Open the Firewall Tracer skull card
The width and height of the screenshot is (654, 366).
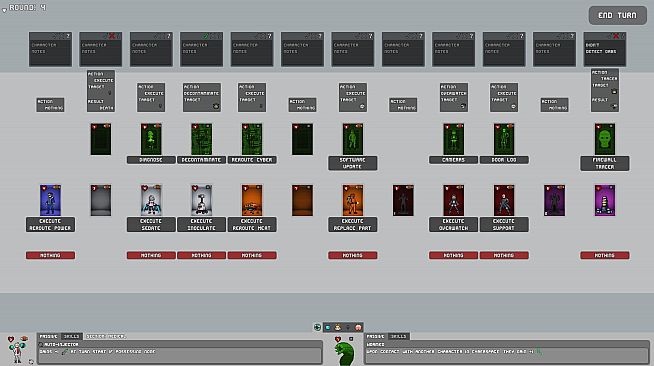pos(605,139)
